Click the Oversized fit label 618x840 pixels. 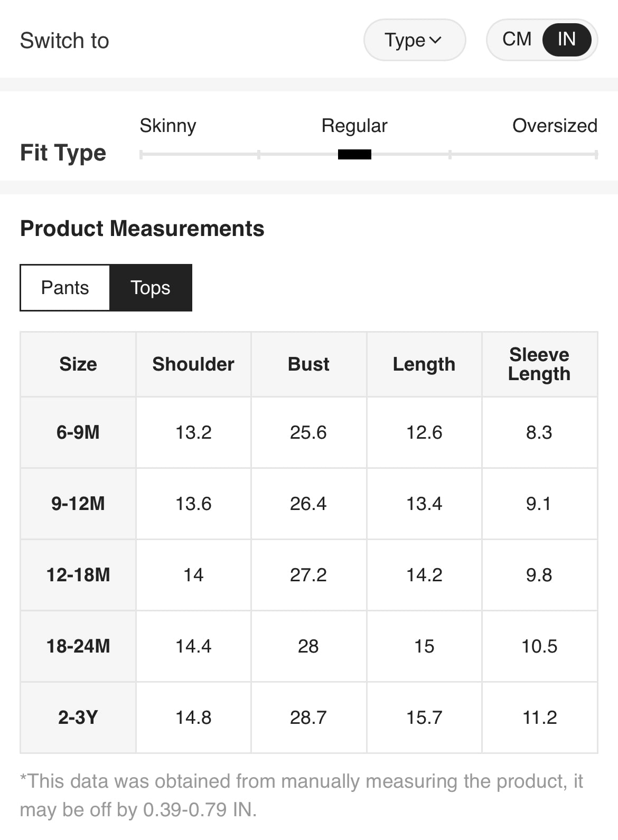[555, 126]
